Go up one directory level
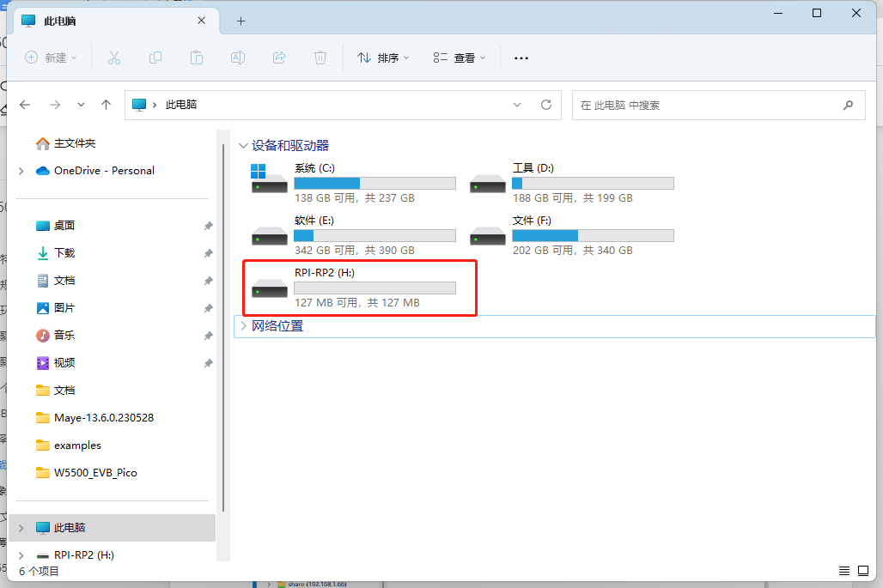Viewport: 883px width, 588px height. tap(106, 105)
